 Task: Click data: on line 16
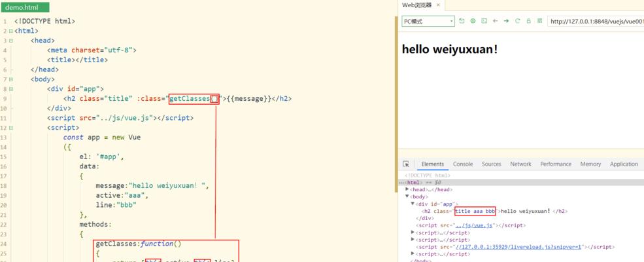pos(90,166)
